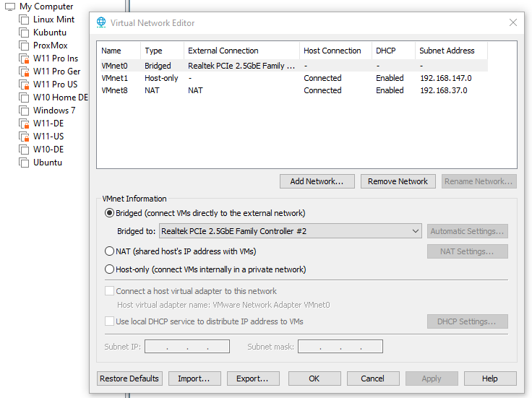Select W11 Pro US in the library
The width and height of the screenshot is (532, 398).
[x=56, y=85]
